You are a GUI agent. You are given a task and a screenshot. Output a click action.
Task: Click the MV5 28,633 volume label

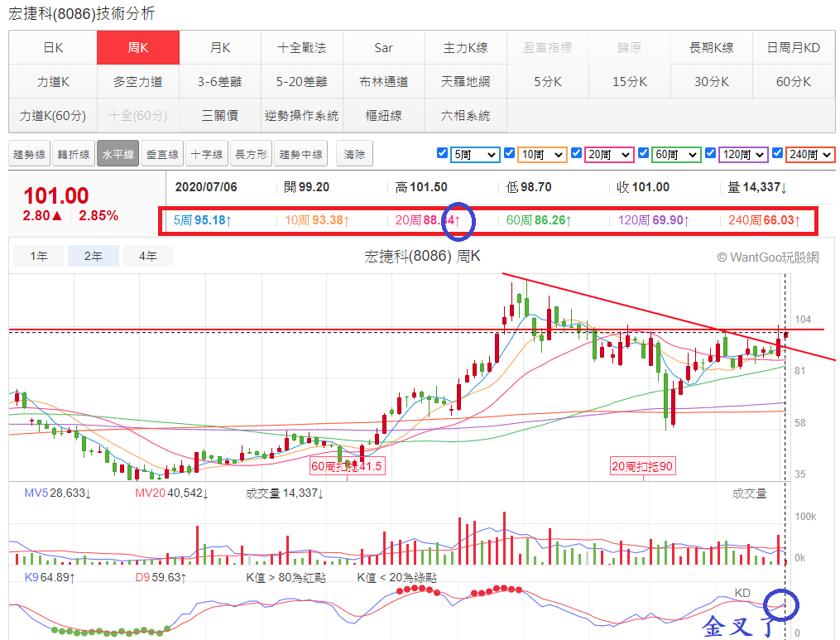(58, 493)
